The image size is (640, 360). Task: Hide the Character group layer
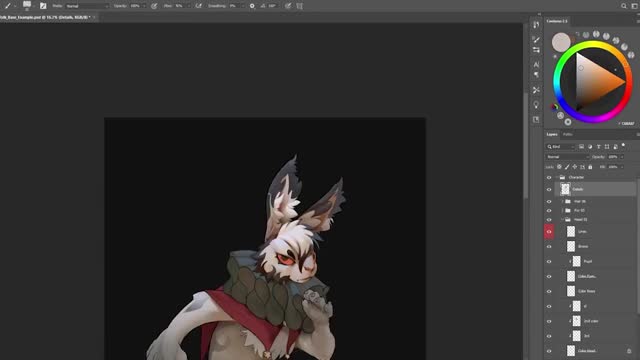[x=549, y=178]
